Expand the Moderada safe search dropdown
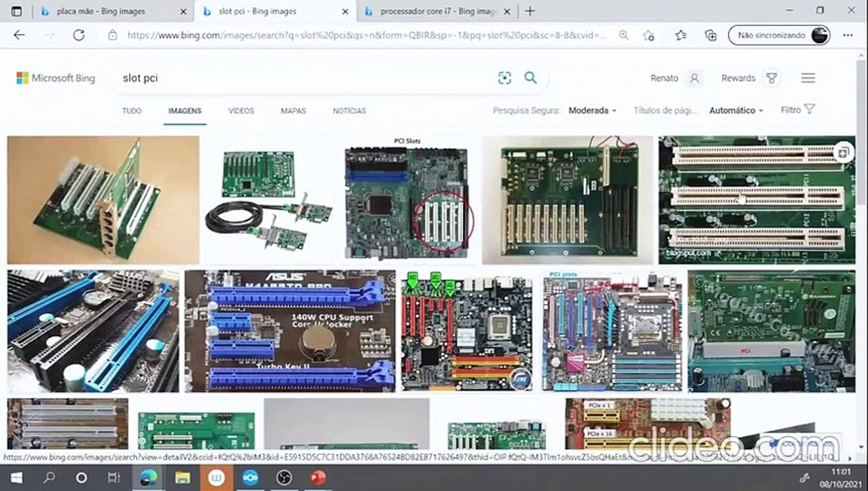 pyautogui.click(x=592, y=110)
